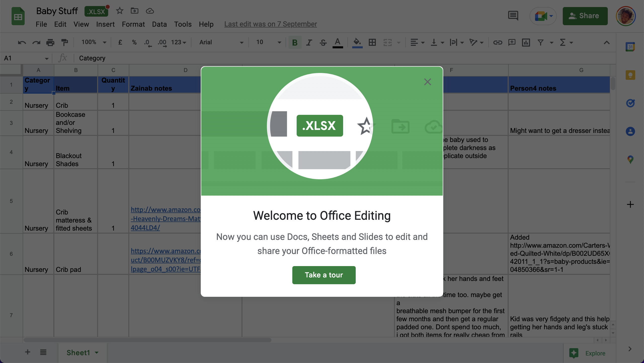Click the cloud document status icon
644x363 pixels.
[x=150, y=11]
